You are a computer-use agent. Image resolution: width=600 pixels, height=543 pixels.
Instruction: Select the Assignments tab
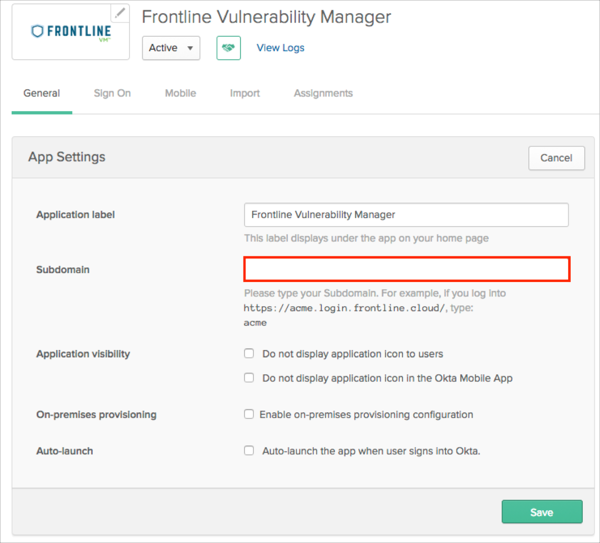pos(323,93)
